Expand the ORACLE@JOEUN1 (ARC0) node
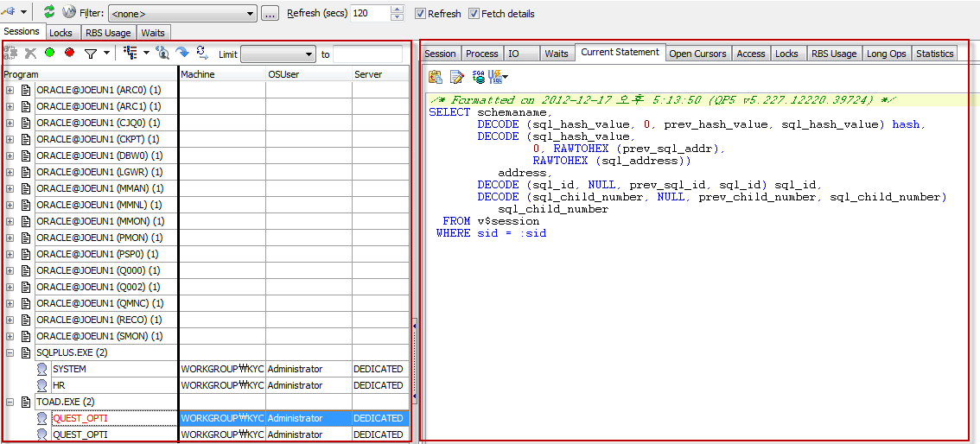This screenshot has height=444, width=980. (10, 90)
